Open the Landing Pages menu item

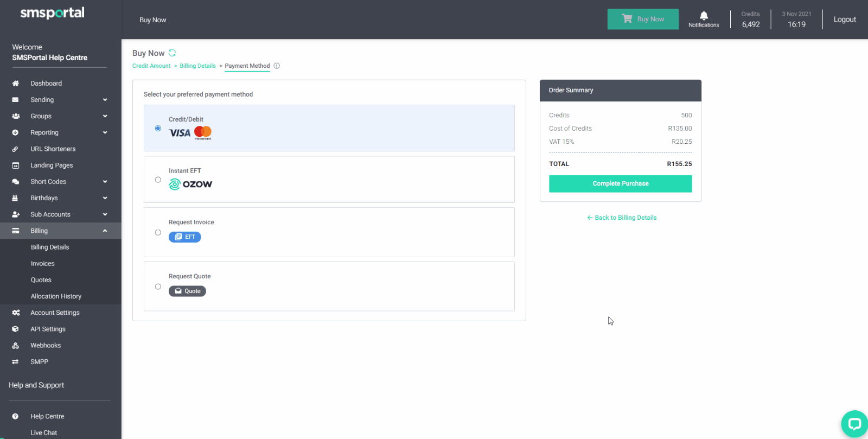tap(52, 166)
